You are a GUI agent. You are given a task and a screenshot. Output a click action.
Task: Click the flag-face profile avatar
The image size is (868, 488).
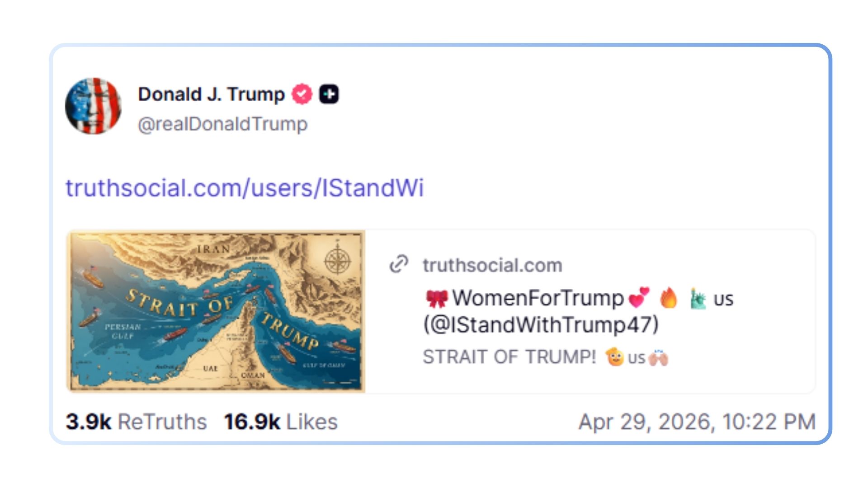[x=93, y=106]
